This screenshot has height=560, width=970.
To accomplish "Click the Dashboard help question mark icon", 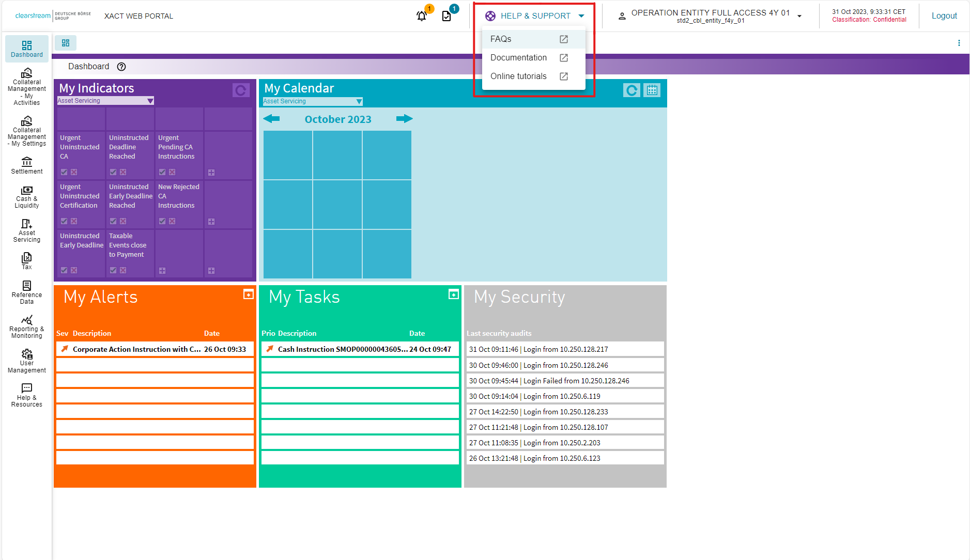I will point(121,67).
